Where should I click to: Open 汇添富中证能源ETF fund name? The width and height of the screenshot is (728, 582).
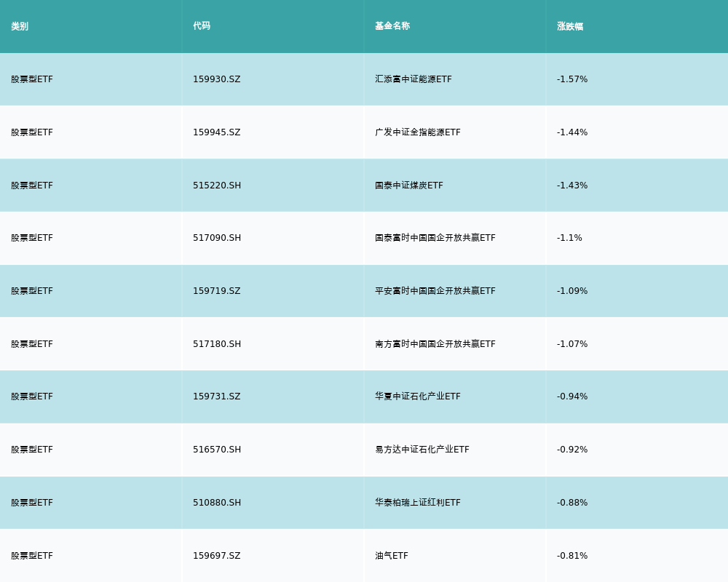413,79
